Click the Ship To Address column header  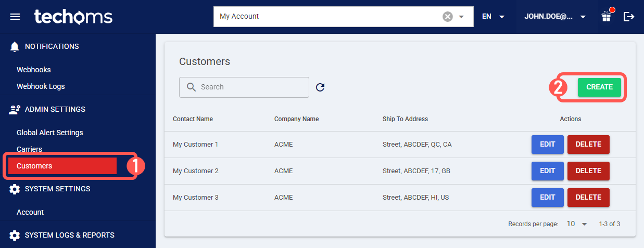pos(405,119)
